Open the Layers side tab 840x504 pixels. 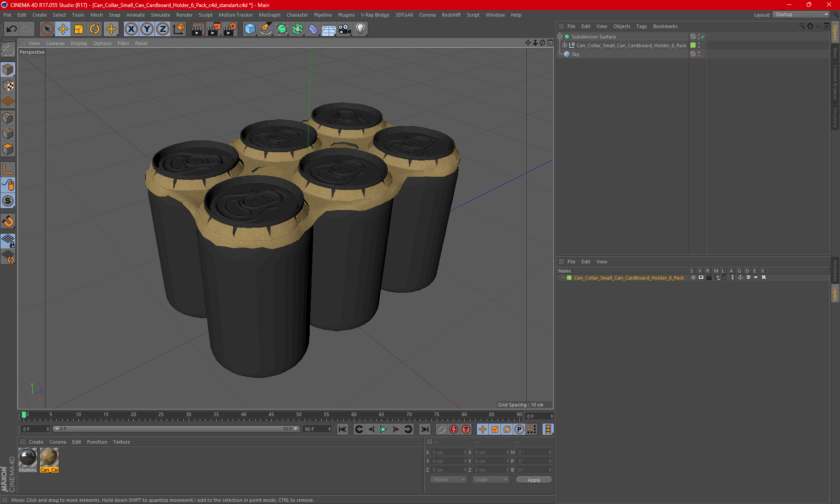835,293
